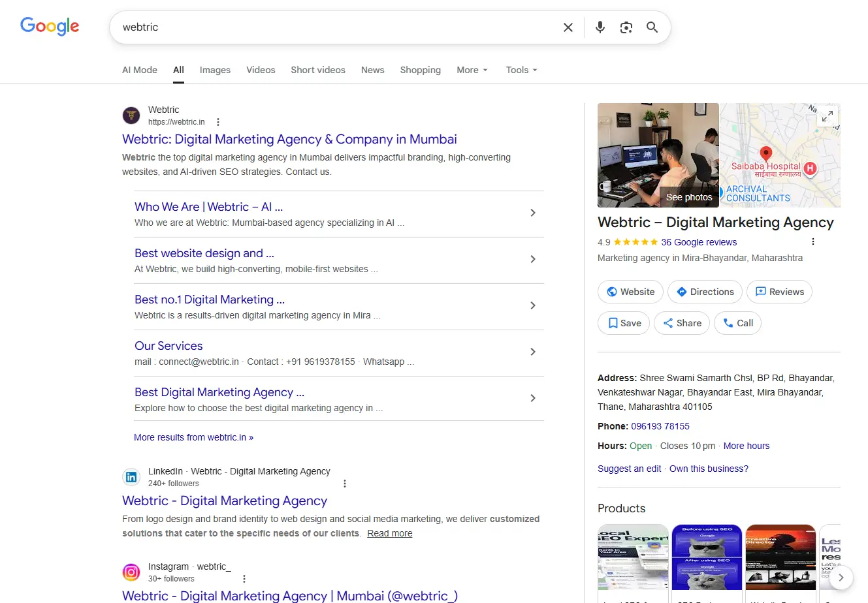Click the Google logo

[x=50, y=26]
